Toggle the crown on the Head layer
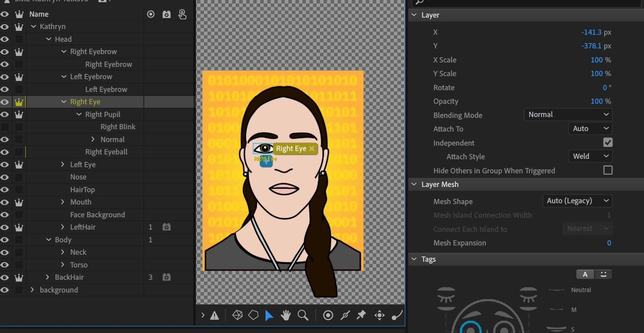Image resolution: width=644 pixels, height=333 pixels. tap(19, 39)
